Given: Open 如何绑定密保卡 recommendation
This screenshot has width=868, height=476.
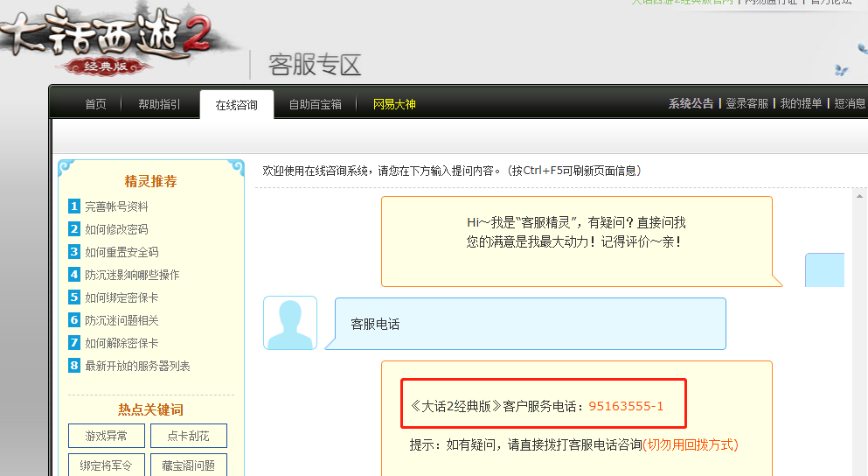Looking at the screenshot, I should tap(122, 297).
